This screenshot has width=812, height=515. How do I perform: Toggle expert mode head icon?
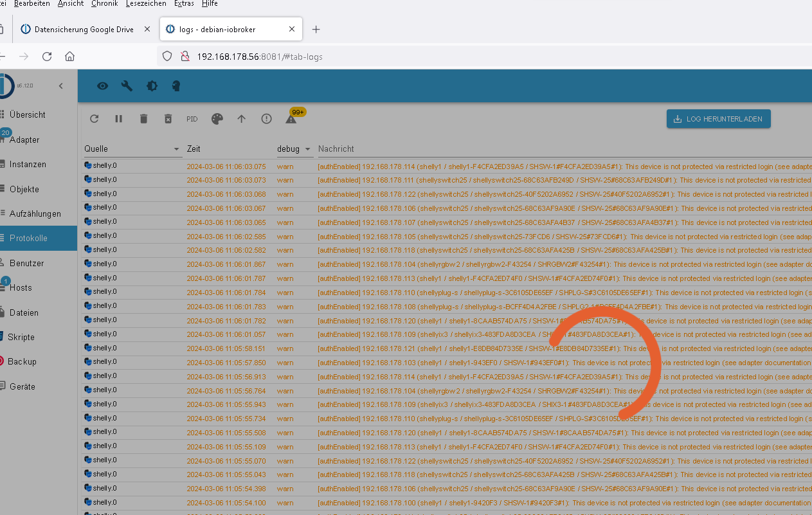(x=176, y=86)
